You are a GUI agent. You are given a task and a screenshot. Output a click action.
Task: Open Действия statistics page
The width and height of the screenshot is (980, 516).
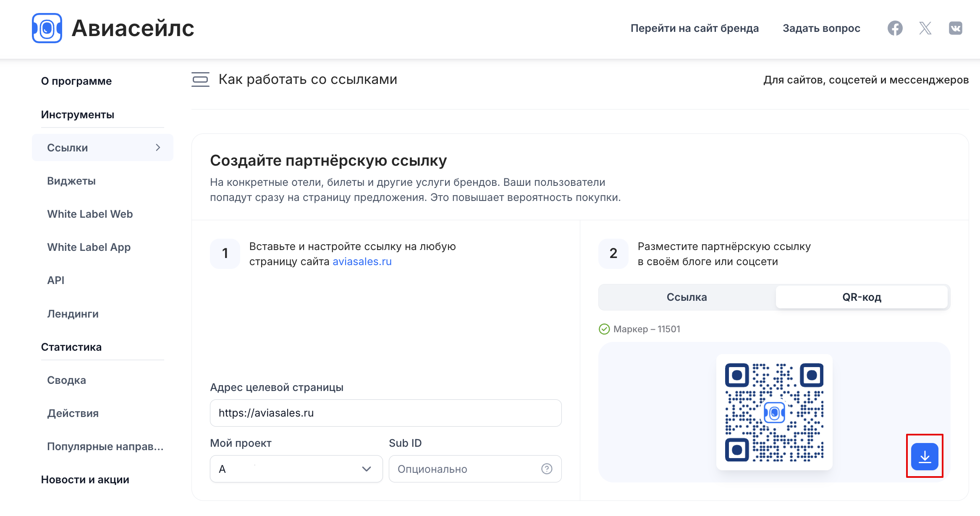click(x=73, y=413)
